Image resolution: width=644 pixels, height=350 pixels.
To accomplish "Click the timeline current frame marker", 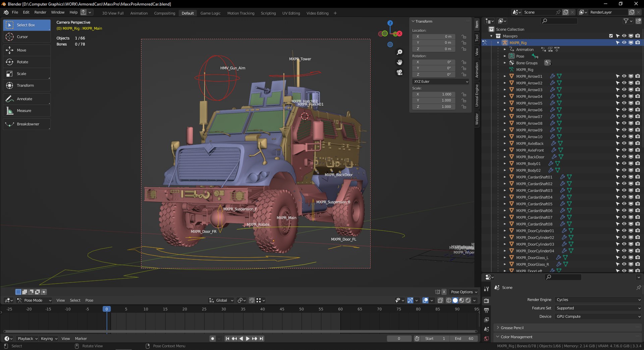I will pos(107,309).
